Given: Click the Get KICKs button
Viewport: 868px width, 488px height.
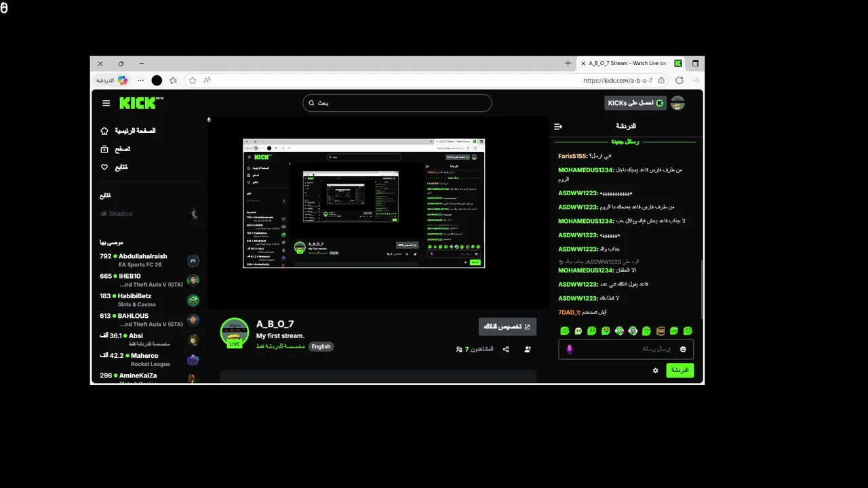Looking at the screenshot, I should tap(635, 103).
